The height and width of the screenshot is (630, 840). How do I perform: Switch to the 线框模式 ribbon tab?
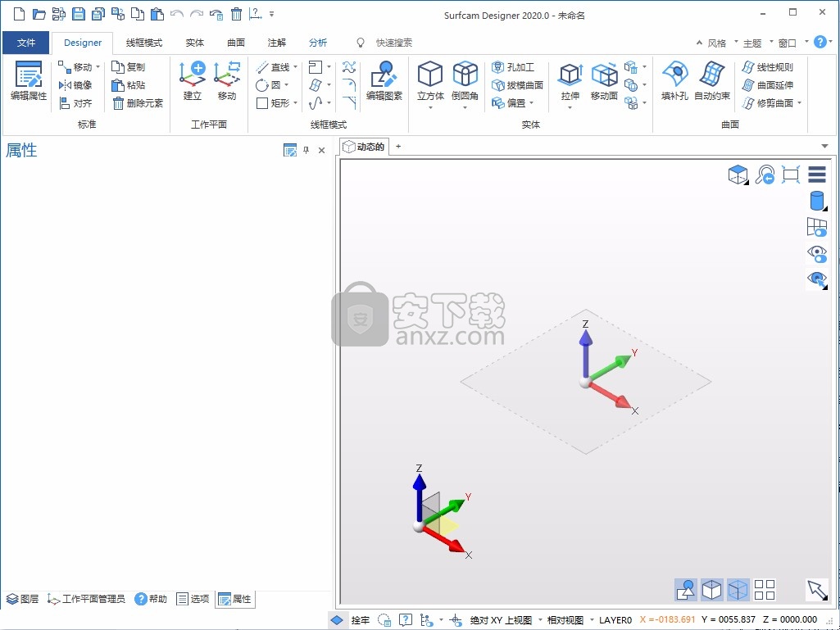pos(144,43)
